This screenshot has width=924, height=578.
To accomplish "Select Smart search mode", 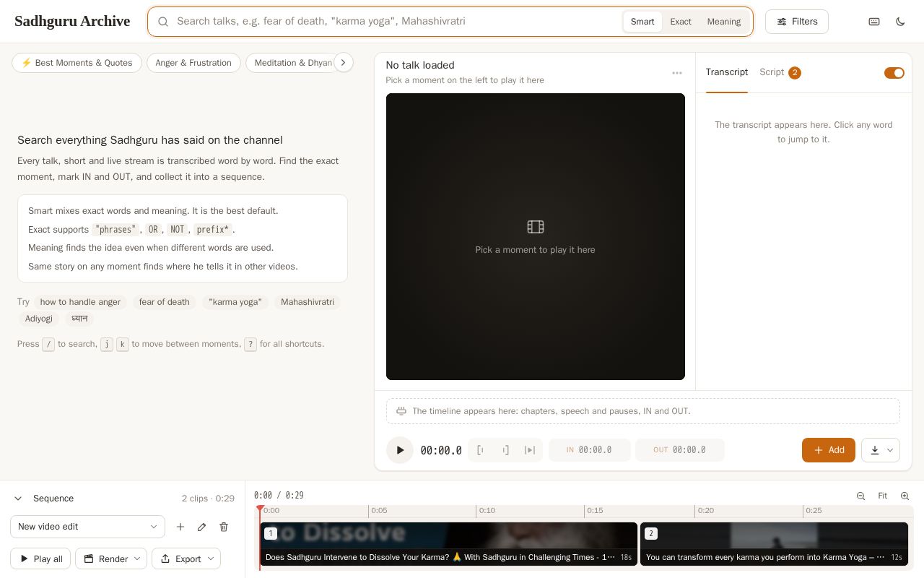I will [x=642, y=22].
